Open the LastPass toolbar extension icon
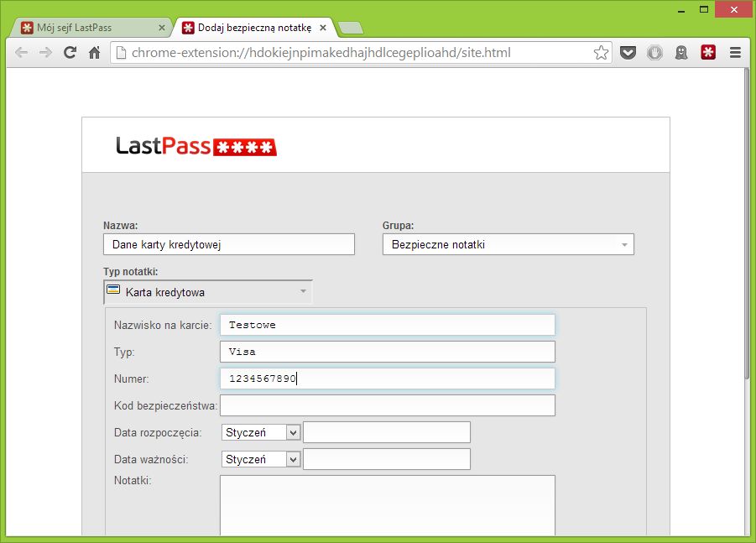Viewport: 756px width, 543px height. click(x=708, y=53)
